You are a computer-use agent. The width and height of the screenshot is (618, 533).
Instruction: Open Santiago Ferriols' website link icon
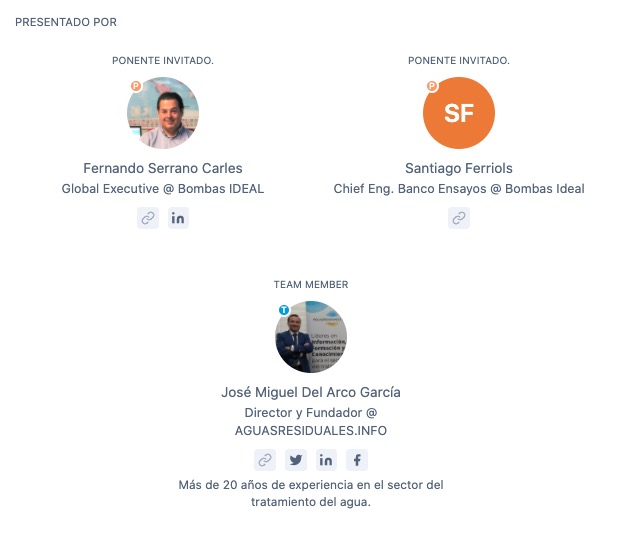[459, 218]
